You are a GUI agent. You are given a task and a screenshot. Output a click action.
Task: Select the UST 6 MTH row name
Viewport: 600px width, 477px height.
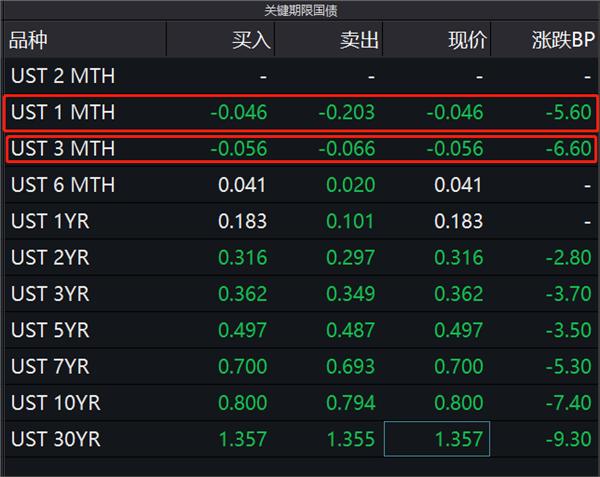(x=63, y=185)
